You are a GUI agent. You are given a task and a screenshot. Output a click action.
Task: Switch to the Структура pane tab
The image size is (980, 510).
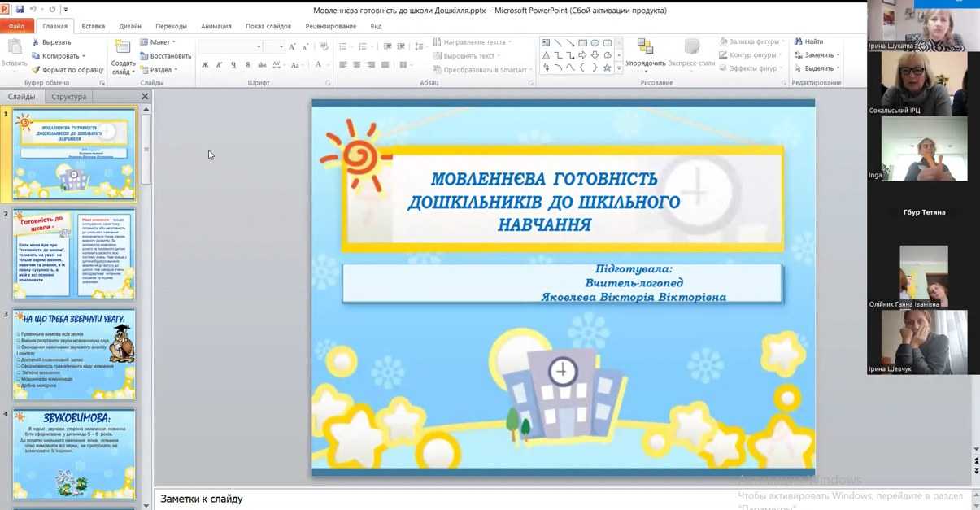[68, 97]
